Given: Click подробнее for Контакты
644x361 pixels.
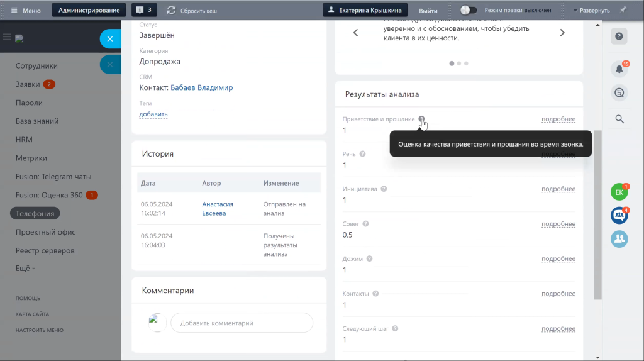Looking at the screenshot, I should [x=558, y=294].
